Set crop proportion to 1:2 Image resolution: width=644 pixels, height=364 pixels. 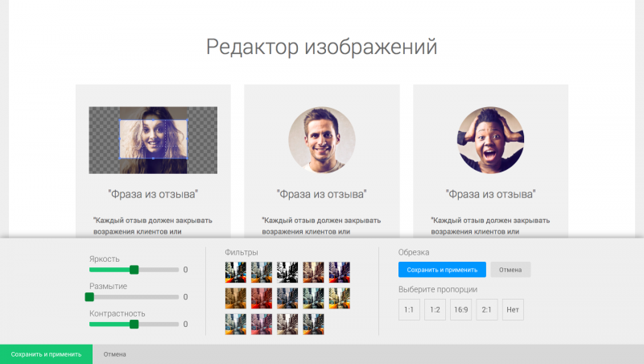coord(435,309)
